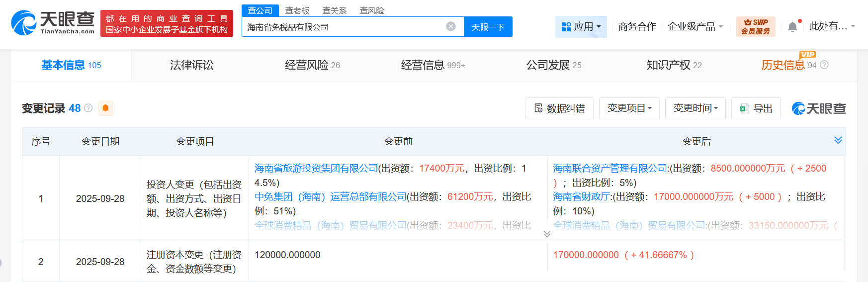Filter by 变更时间 dropdown
868x282 pixels.
tap(695, 108)
